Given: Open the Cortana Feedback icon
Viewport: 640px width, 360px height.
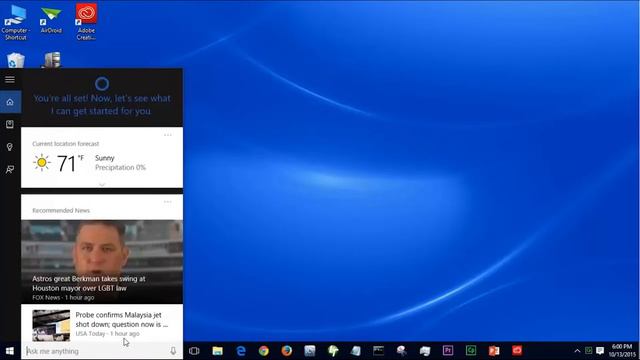Looking at the screenshot, I should tap(10, 169).
